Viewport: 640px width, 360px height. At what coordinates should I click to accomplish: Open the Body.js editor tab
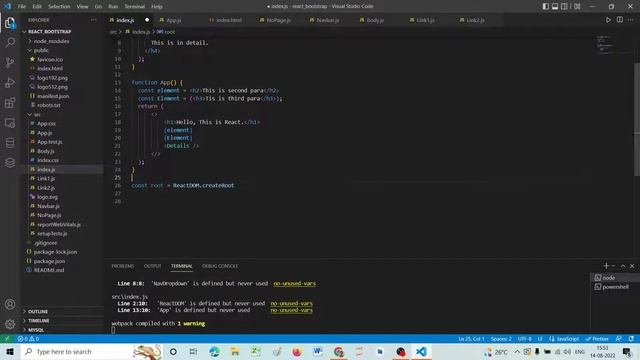[x=375, y=20]
